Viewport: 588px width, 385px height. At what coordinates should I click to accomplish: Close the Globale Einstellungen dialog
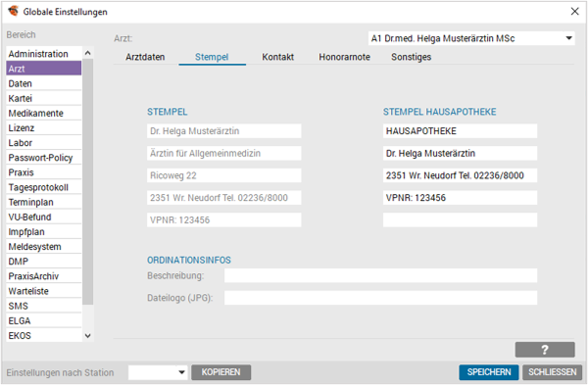pyautogui.click(x=574, y=11)
